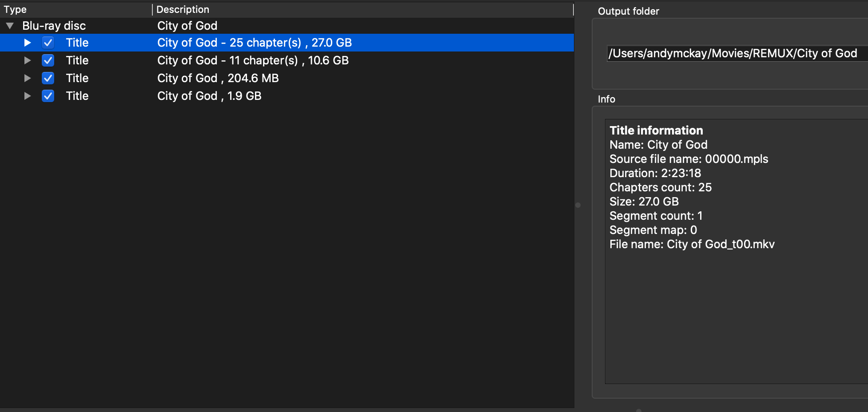The image size is (868, 412).
Task: Click 'File name: City of God_t00.mkv'
Action: point(692,244)
